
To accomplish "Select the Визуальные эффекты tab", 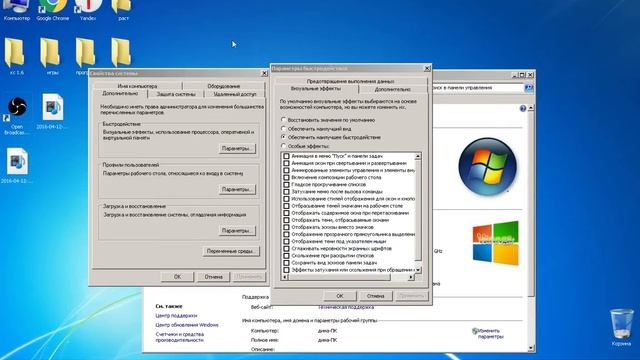I will [x=316, y=89].
